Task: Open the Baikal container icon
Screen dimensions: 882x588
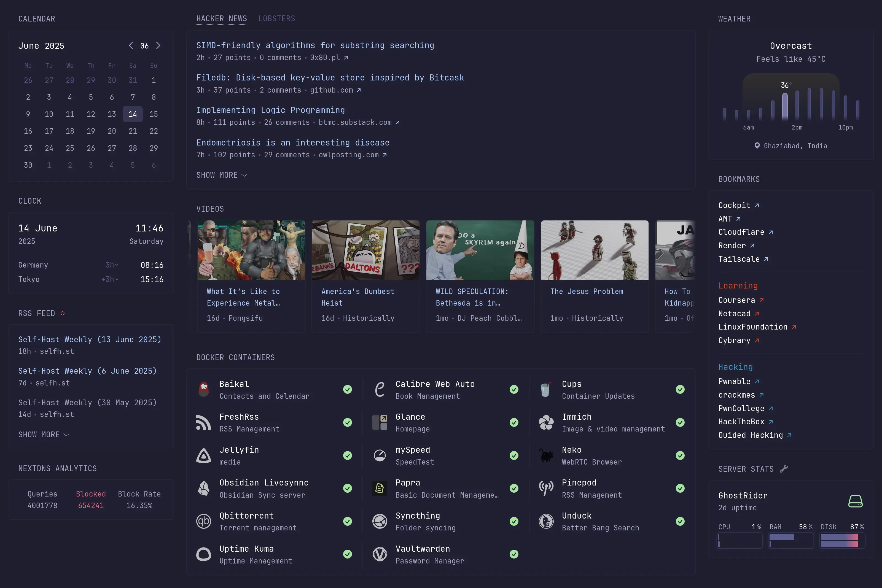Action: tap(204, 390)
